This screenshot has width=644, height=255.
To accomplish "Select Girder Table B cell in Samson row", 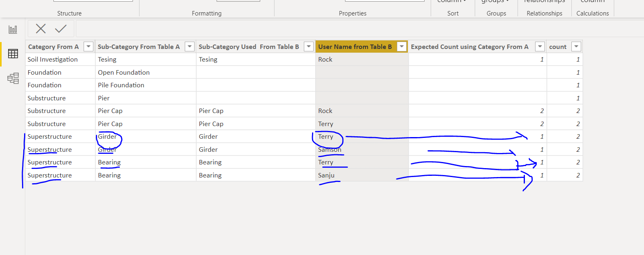I will pyautogui.click(x=256, y=149).
